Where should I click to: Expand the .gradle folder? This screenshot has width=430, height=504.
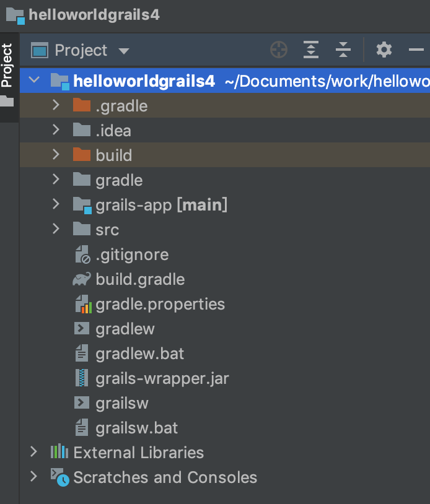56,105
